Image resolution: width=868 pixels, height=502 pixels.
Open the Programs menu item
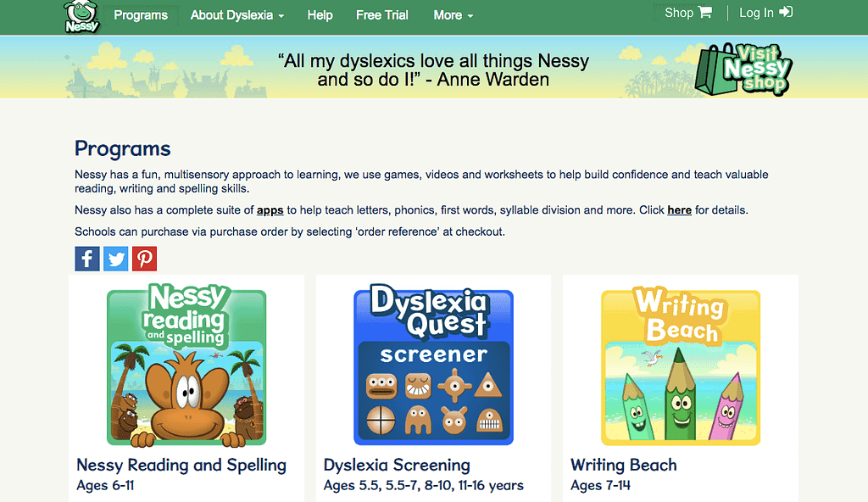[141, 15]
